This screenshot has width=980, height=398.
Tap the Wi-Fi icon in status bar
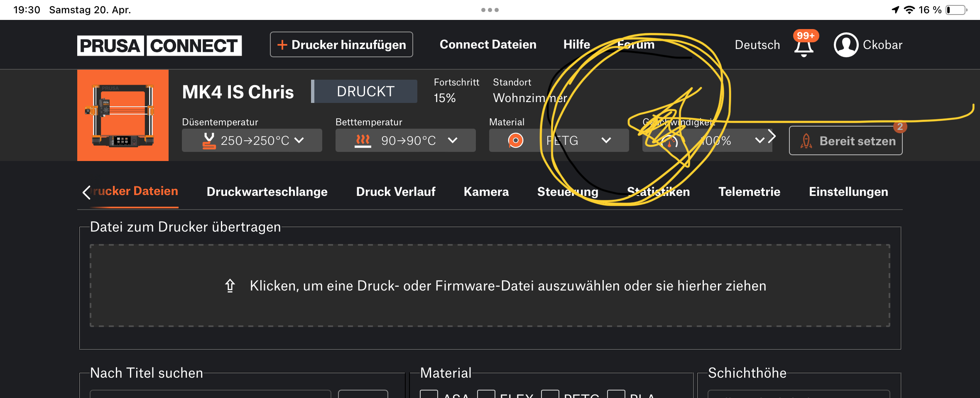tap(909, 10)
